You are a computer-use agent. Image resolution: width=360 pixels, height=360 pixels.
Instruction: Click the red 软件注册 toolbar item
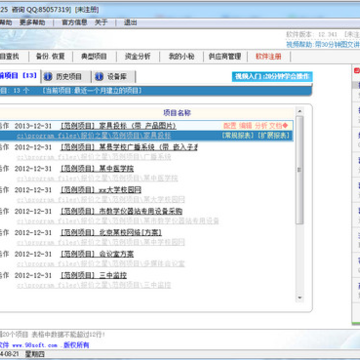click(268, 56)
